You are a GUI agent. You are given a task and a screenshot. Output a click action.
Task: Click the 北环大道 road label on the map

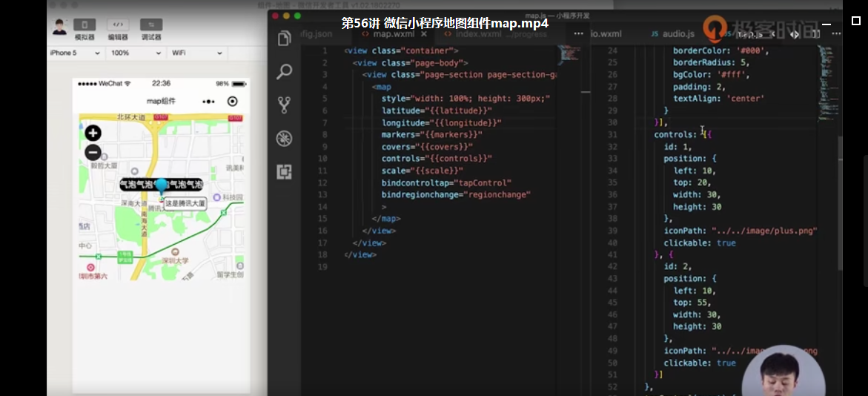click(x=130, y=117)
